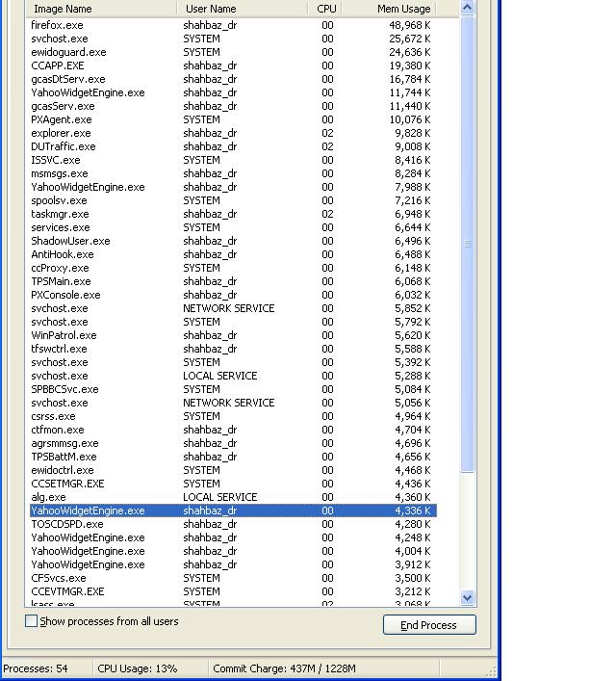Click the 48,968 K memory value
The image size is (616, 681).
[409, 25]
